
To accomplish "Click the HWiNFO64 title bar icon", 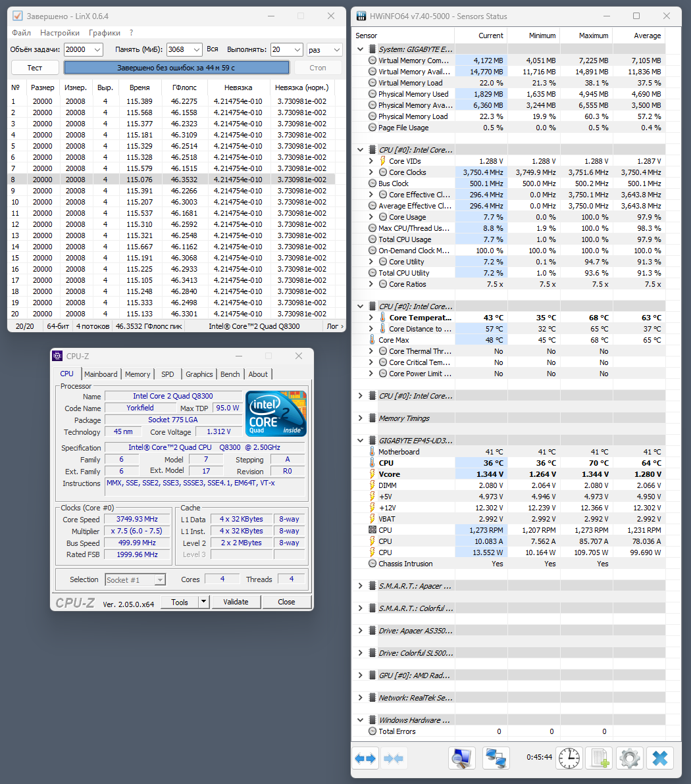I will click(x=361, y=16).
